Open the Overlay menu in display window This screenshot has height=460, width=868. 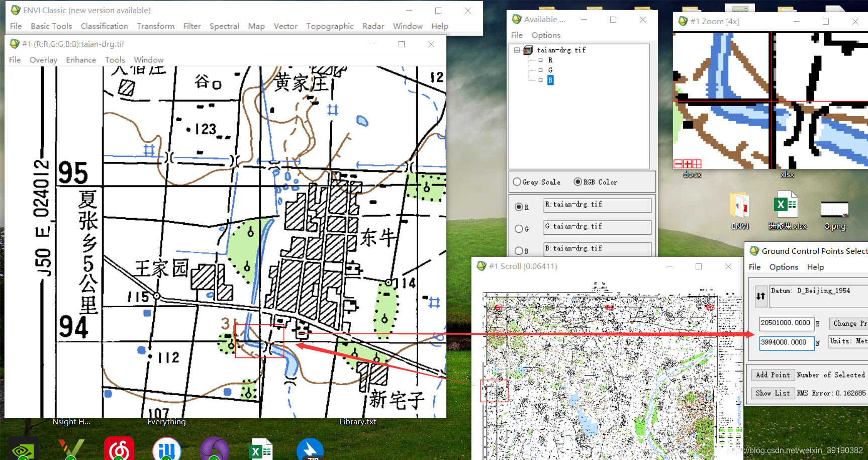pos(43,60)
